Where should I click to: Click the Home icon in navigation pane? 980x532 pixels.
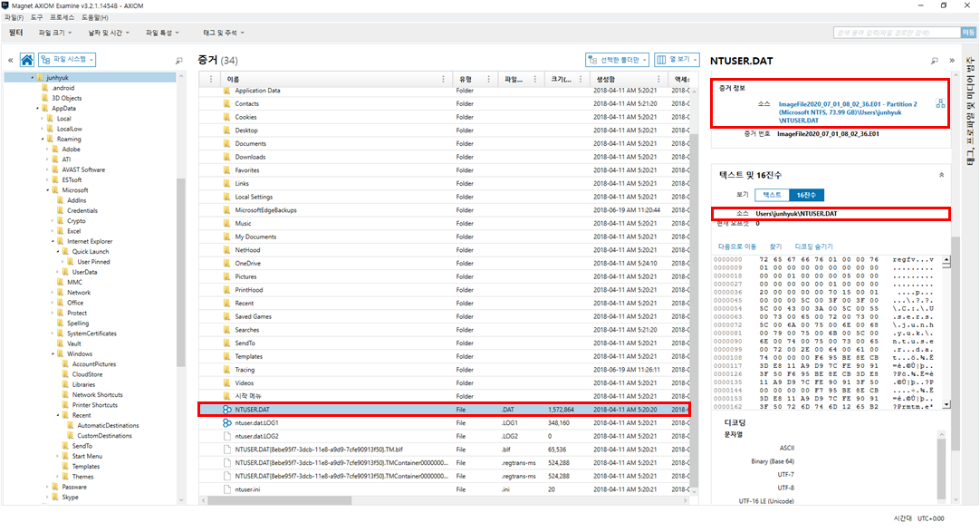(27, 60)
